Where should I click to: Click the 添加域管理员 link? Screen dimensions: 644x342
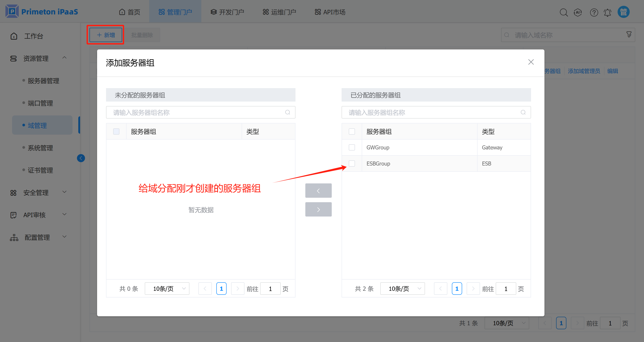pos(584,71)
